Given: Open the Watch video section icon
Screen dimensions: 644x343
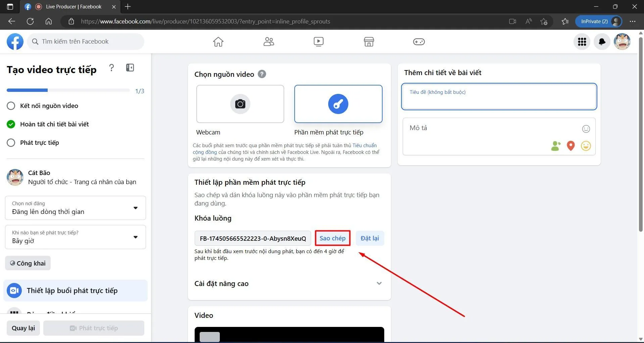Looking at the screenshot, I should pyautogui.click(x=318, y=41).
